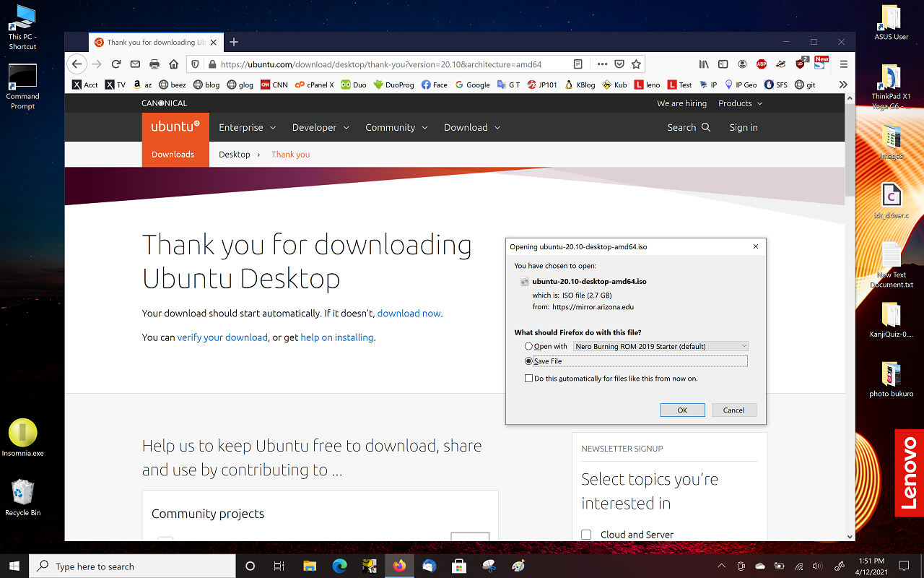Expand the Enterprise menu on Ubuntu site

[248, 127]
